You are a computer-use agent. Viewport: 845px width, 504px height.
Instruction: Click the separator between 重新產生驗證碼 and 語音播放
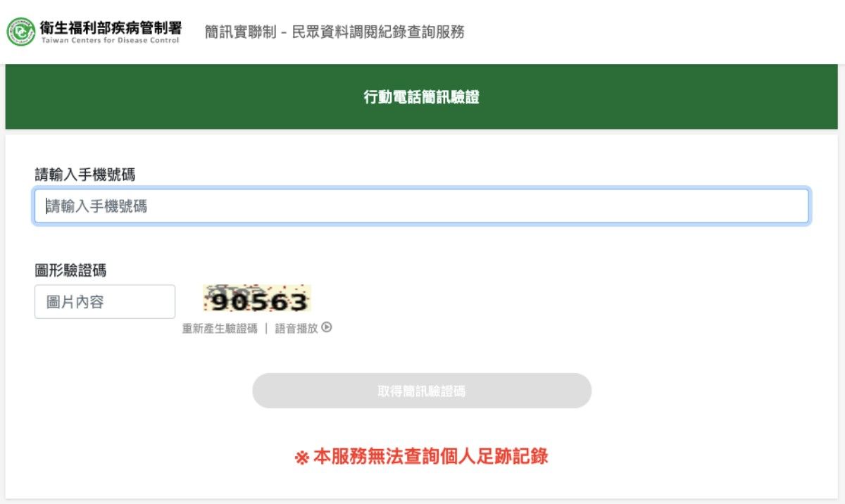tap(266, 329)
